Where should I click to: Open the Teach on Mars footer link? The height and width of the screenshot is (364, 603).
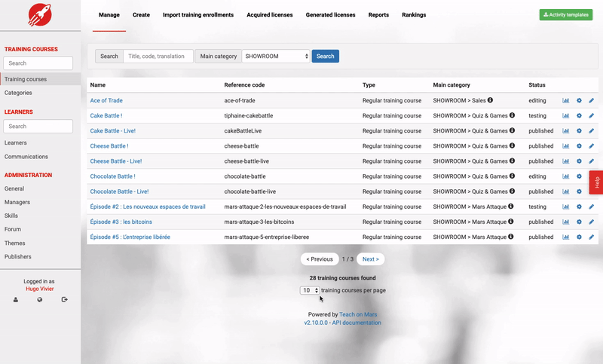pyautogui.click(x=358, y=314)
